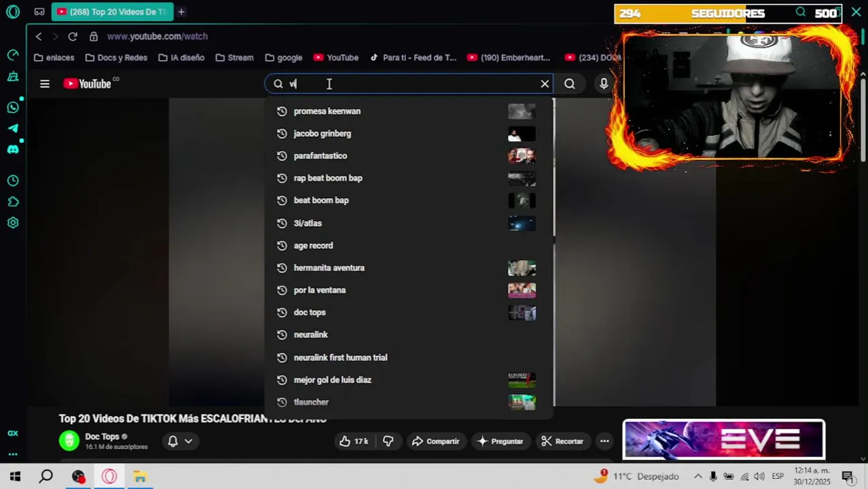Open the Docs y Redes bookmark folder

pos(115,58)
